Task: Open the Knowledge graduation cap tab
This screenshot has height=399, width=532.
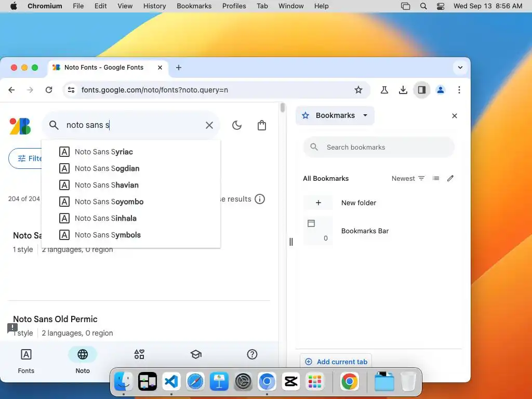Action: pos(196,354)
